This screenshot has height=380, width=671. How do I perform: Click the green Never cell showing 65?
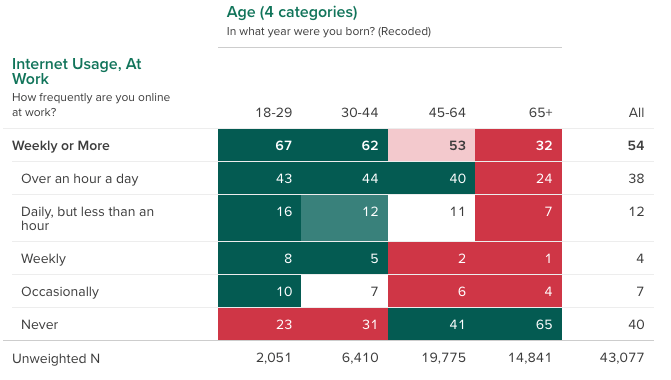point(518,324)
